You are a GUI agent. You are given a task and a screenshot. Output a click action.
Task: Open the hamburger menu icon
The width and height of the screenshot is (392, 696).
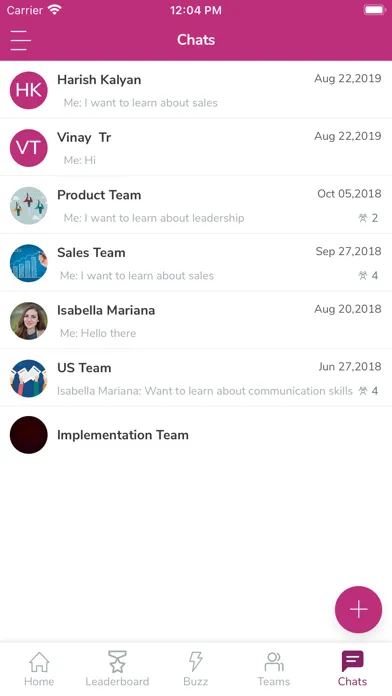21,40
